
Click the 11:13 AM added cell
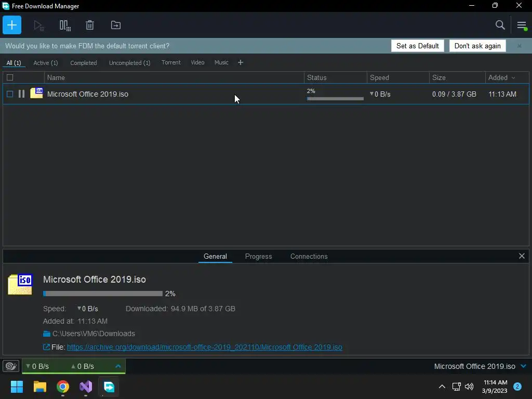(502, 94)
